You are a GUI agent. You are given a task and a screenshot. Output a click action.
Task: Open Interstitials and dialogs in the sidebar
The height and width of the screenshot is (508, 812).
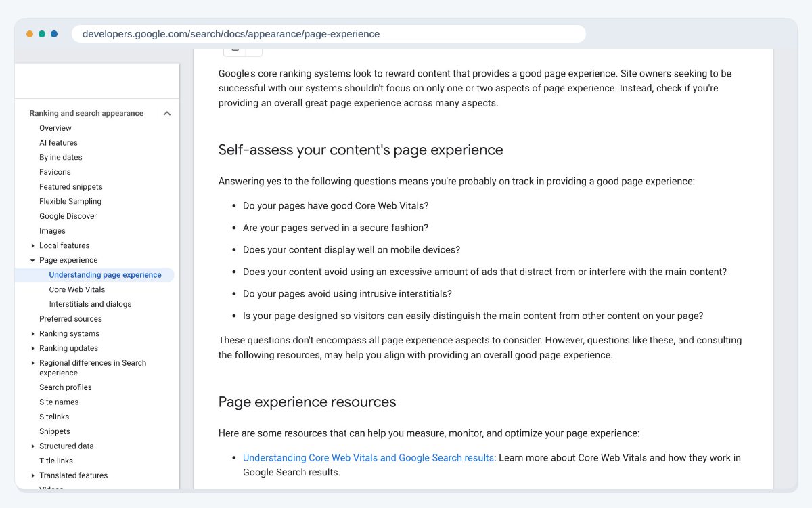coord(91,304)
